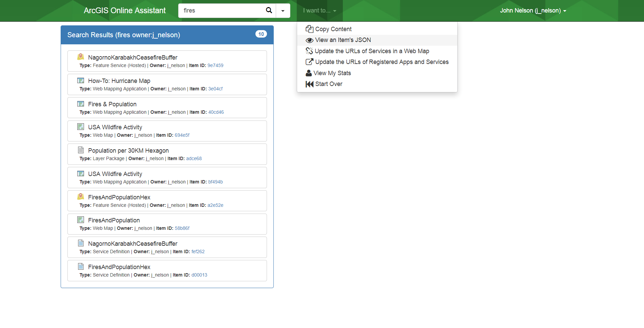
Task: Click the web map icon for FiresAndPopulation
Action: (81, 220)
